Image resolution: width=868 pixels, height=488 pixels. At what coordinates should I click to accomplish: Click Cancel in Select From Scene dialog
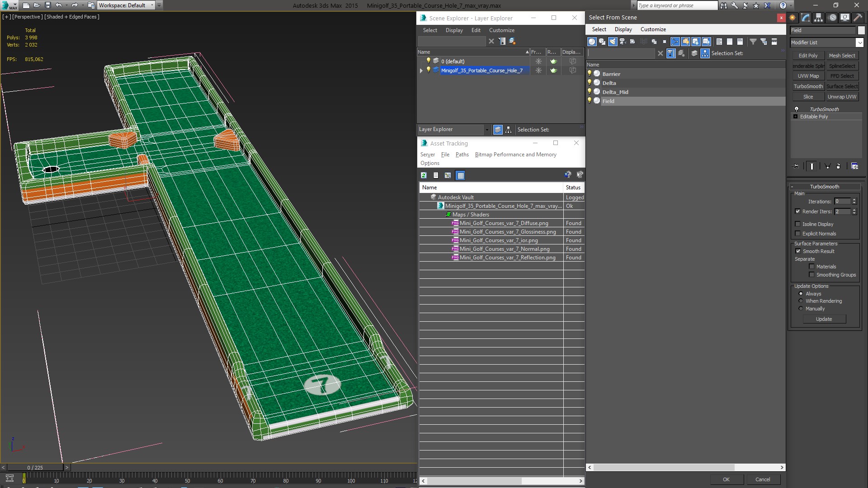click(763, 479)
